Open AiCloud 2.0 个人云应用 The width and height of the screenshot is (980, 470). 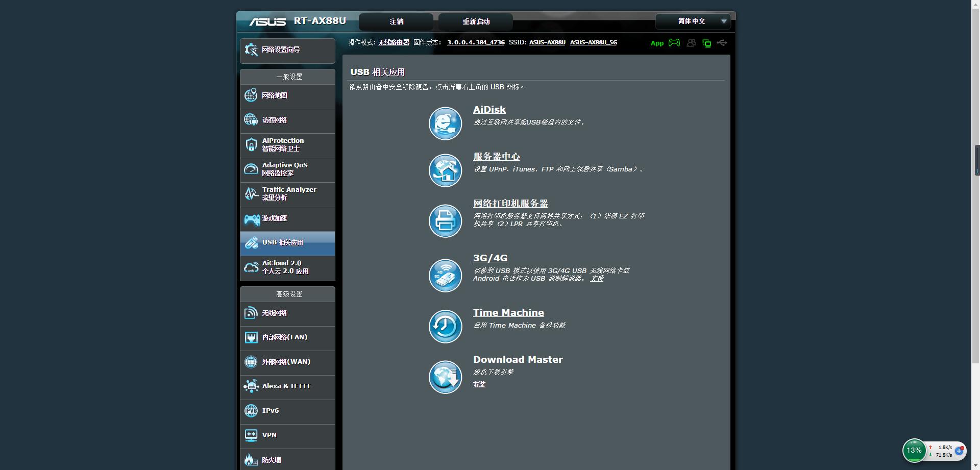pyautogui.click(x=287, y=267)
